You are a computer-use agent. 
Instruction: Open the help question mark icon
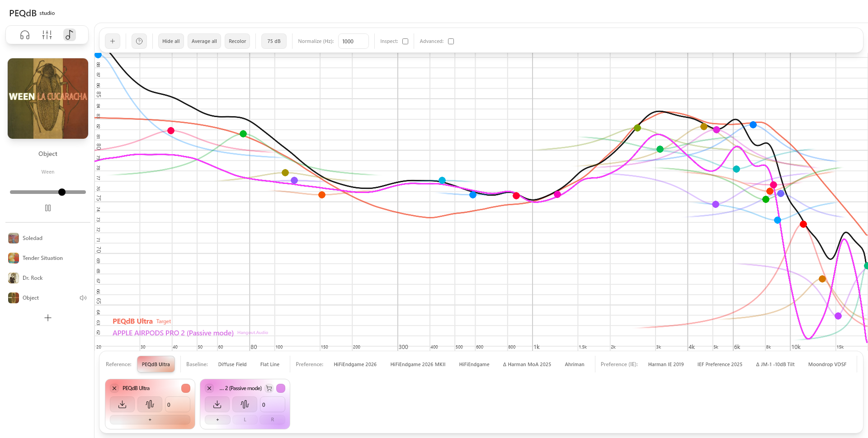coord(139,41)
